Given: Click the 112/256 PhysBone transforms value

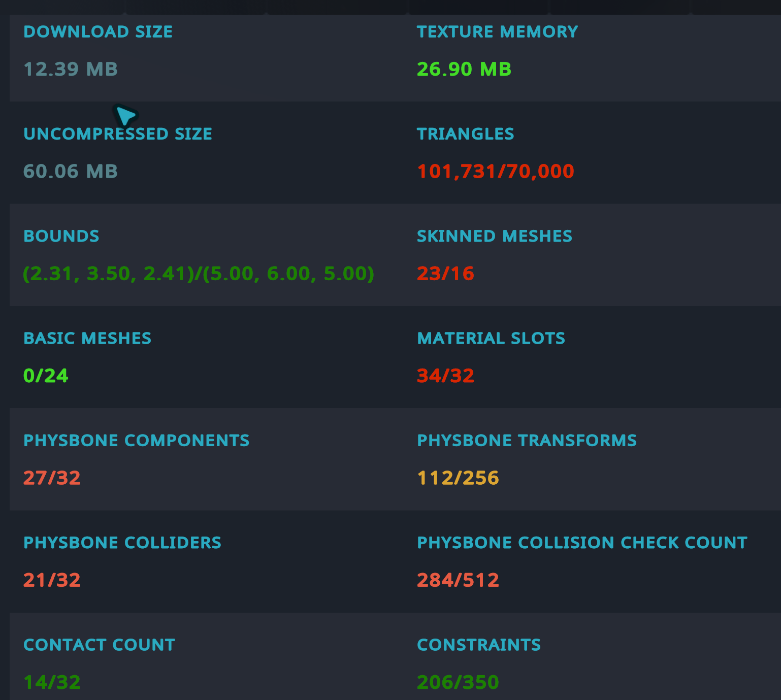Looking at the screenshot, I should coord(458,478).
